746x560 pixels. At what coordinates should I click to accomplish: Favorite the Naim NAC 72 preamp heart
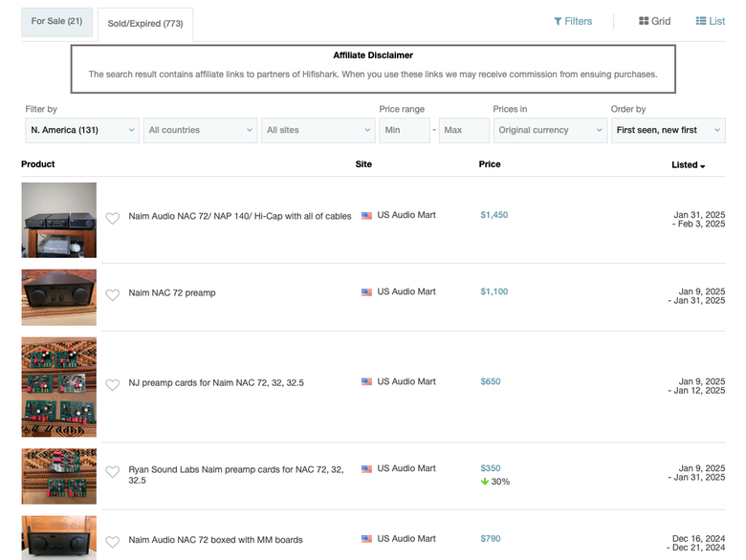point(113,294)
